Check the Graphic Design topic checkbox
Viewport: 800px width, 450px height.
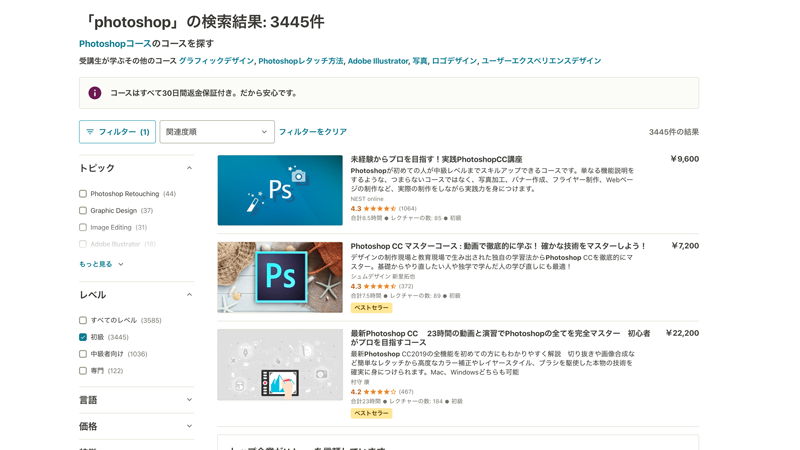click(x=83, y=211)
